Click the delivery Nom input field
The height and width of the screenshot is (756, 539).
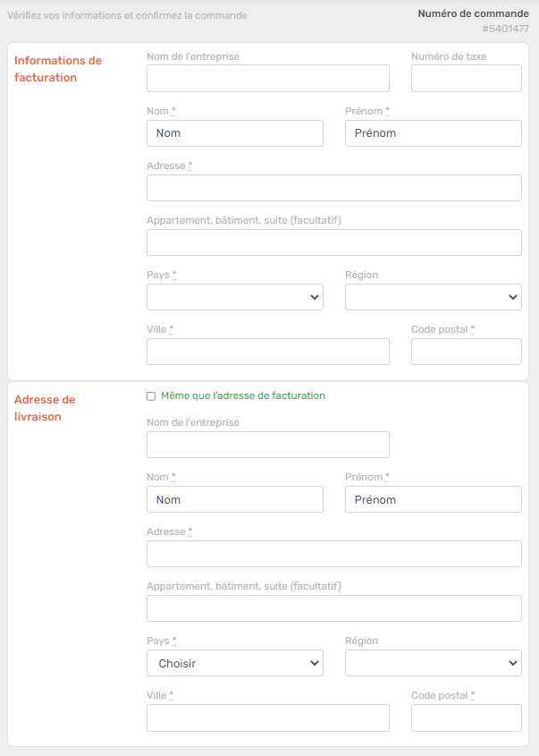pyautogui.click(x=235, y=499)
